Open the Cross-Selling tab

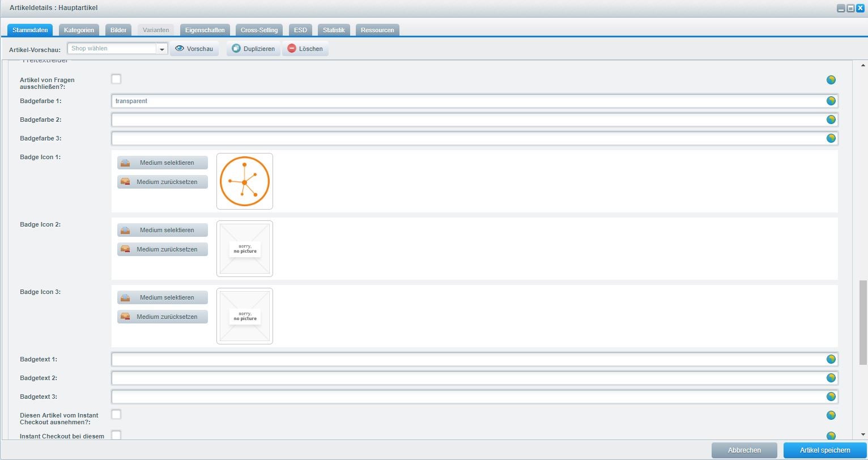coord(259,30)
